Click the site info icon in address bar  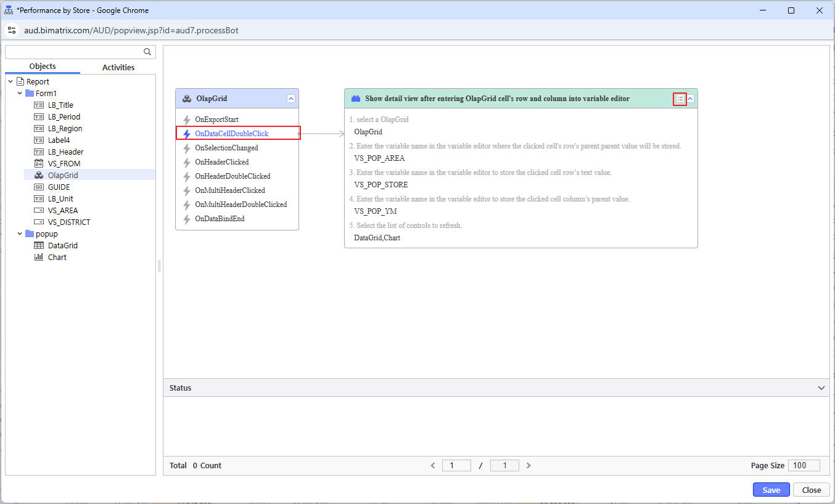coord(12,30)
